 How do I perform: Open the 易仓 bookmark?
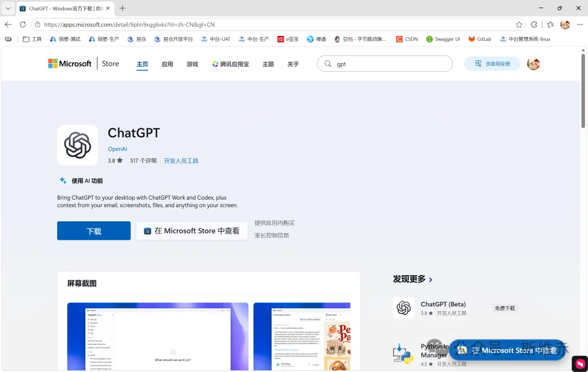click(137, 39)
